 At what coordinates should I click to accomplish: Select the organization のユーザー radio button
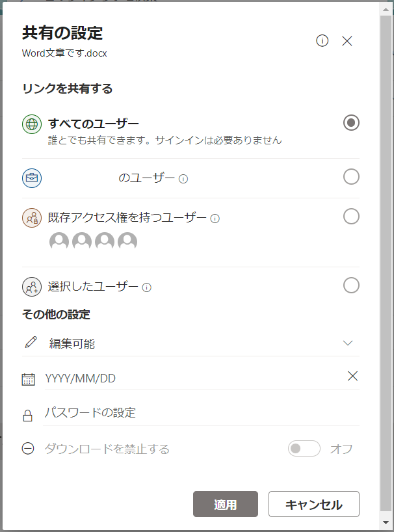pos(351,176)
